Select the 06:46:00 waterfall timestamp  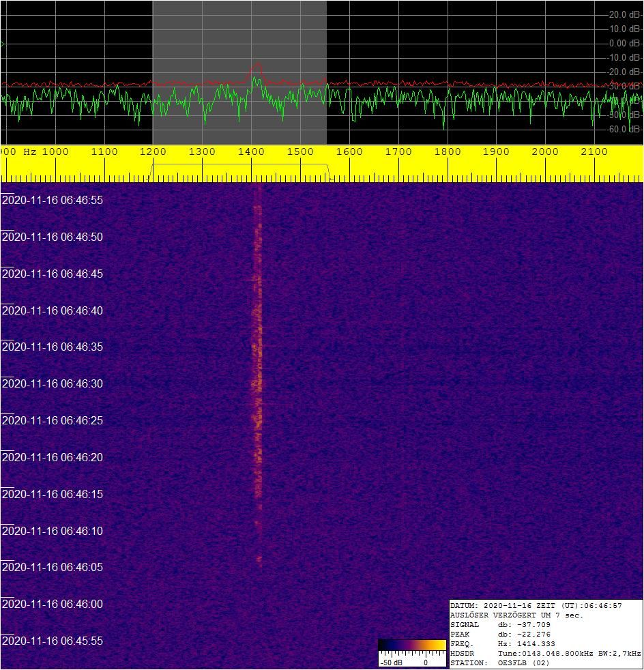pyautogui.click(x=53, y=604)
